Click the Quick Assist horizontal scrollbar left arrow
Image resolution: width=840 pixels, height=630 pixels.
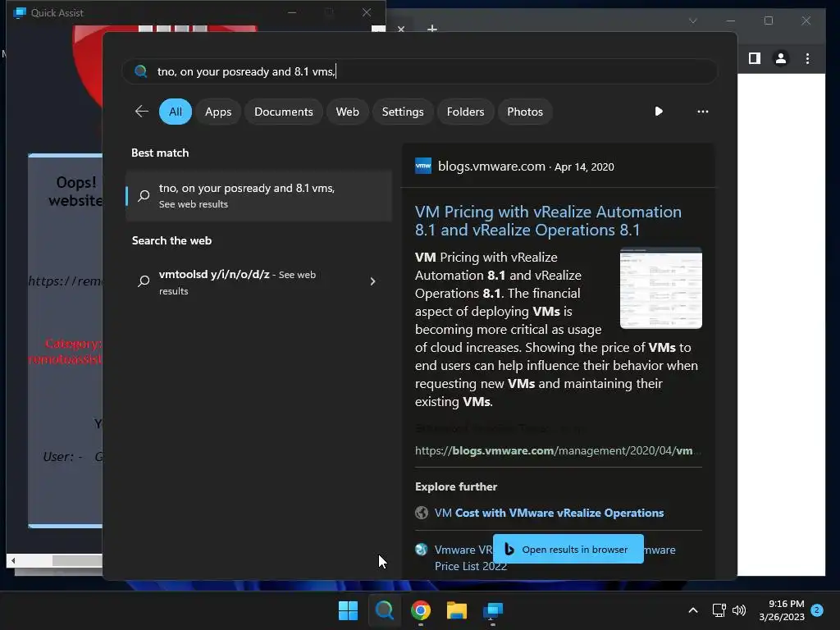tap(13, 560)
